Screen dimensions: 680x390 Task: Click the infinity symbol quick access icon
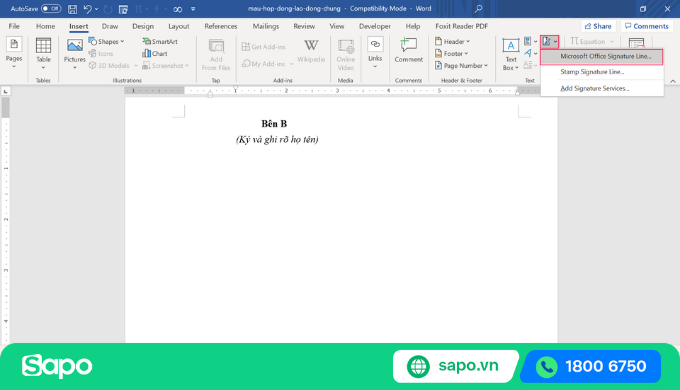[177, 9]
